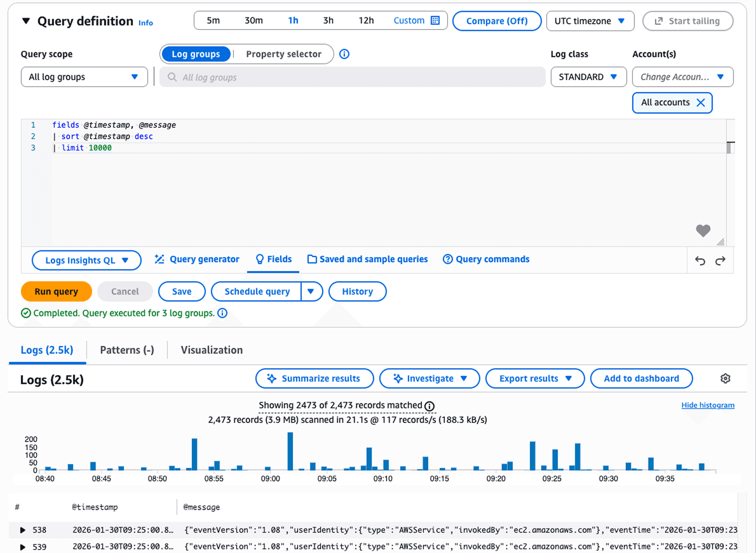Switch to the Visualization tab
Image resolution: width=756 pixels, height=553 pixels.
tap(212, 350)
